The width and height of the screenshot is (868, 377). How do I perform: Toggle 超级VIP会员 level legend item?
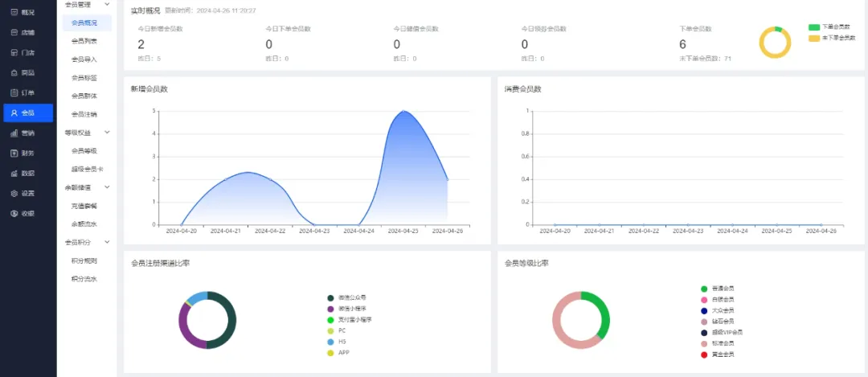(x=722, y=332)
